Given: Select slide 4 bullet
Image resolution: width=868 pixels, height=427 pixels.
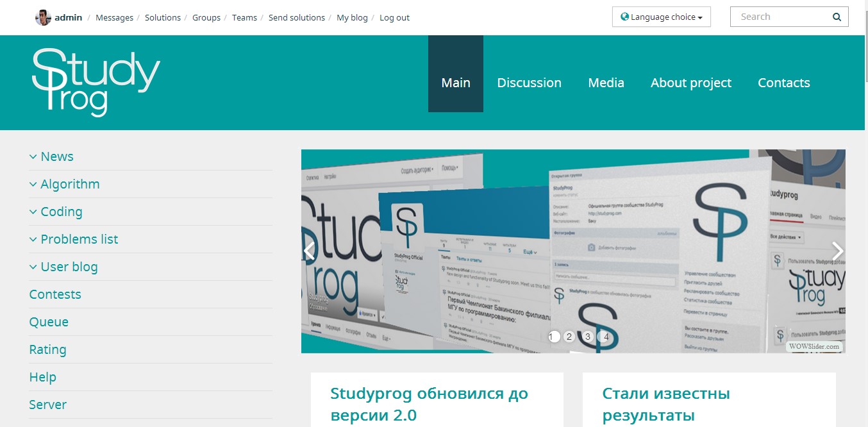Looking at the screenshot, I should (x=606, y=337).
